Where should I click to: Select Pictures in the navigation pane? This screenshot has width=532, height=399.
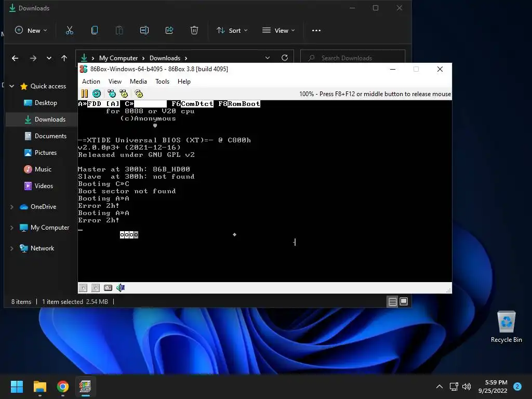tap(42, 153)
